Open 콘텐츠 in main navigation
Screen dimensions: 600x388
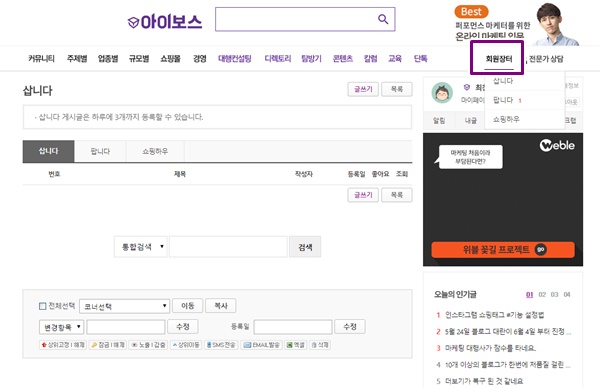pos(342,59)
